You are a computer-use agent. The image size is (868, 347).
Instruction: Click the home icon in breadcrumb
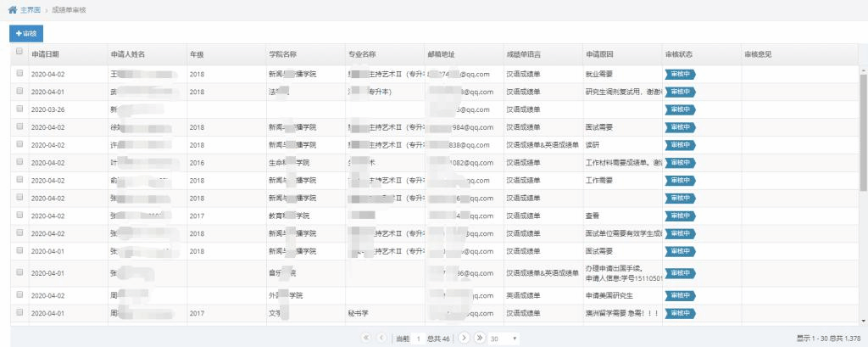pyautogui.click(x=12, y=9)
